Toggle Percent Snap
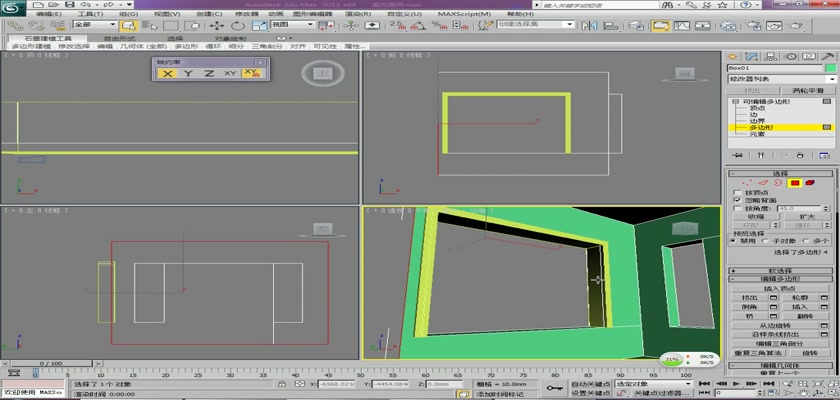Screen dimensions: 840x400 pos(438,25)
